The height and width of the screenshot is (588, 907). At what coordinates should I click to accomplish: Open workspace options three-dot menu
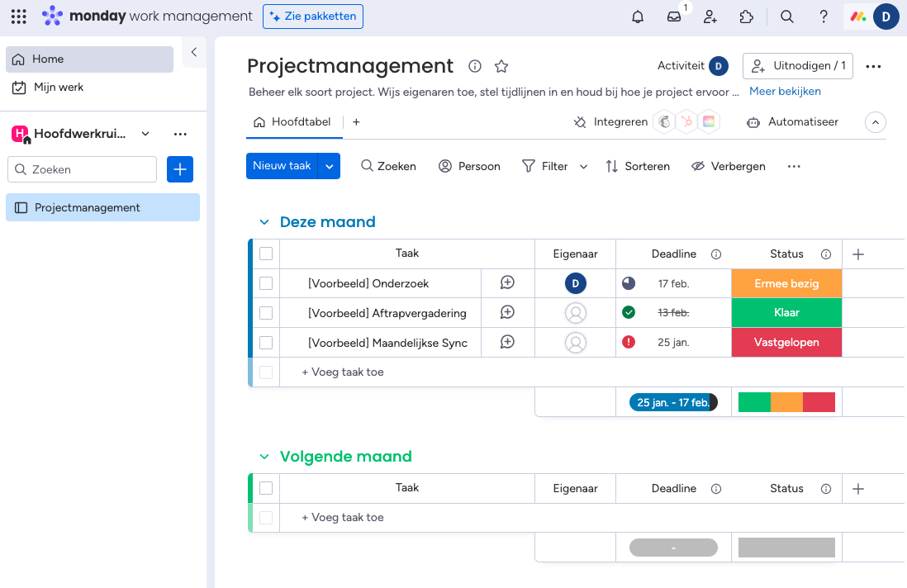180,134
